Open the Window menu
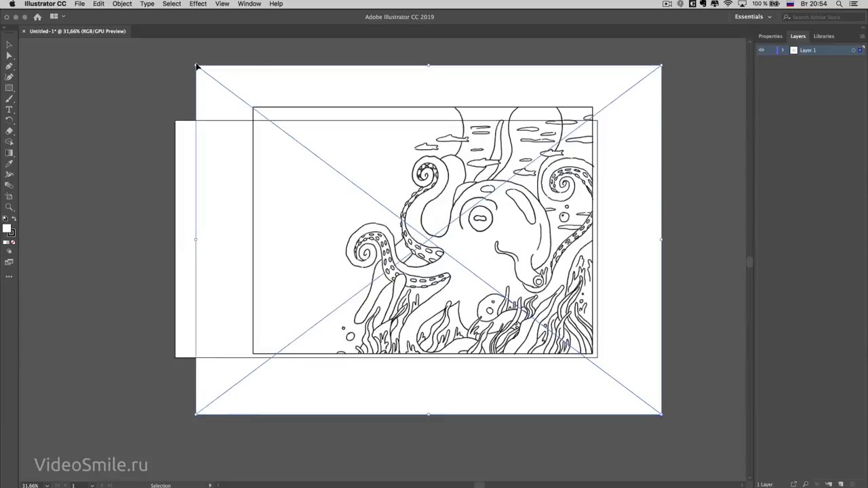Viewport: 868px width, 488px height. 249,4
